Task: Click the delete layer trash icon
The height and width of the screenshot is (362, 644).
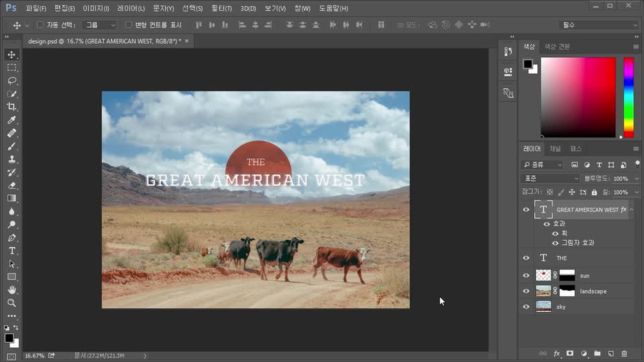Action: tap(624, 354)
